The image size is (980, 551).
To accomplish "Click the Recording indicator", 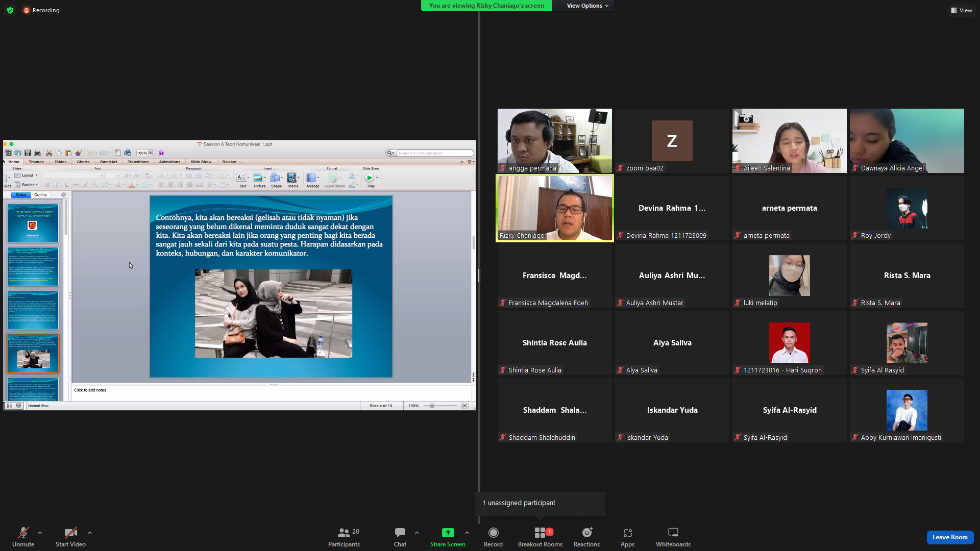I will [x=41, y=10].
